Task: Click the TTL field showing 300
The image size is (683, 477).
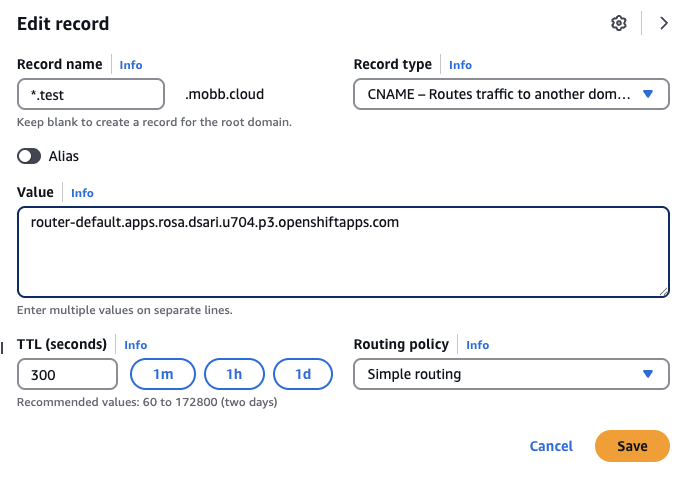Action: point(68,374)
